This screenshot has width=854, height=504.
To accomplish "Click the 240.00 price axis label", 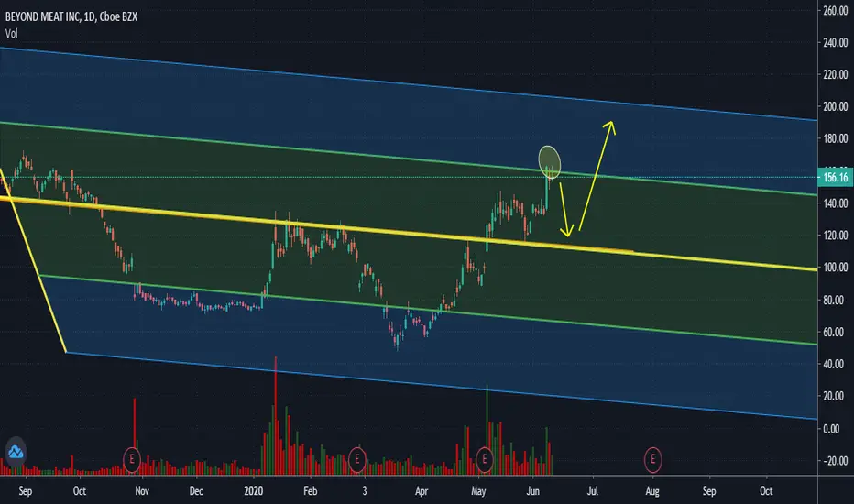I will (x=836, y=42).
